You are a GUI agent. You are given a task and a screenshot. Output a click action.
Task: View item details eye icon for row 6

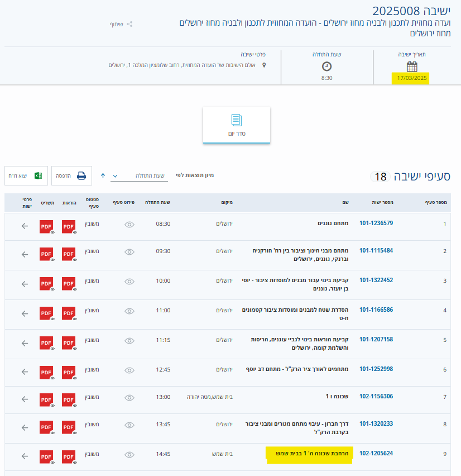(129, 370)
